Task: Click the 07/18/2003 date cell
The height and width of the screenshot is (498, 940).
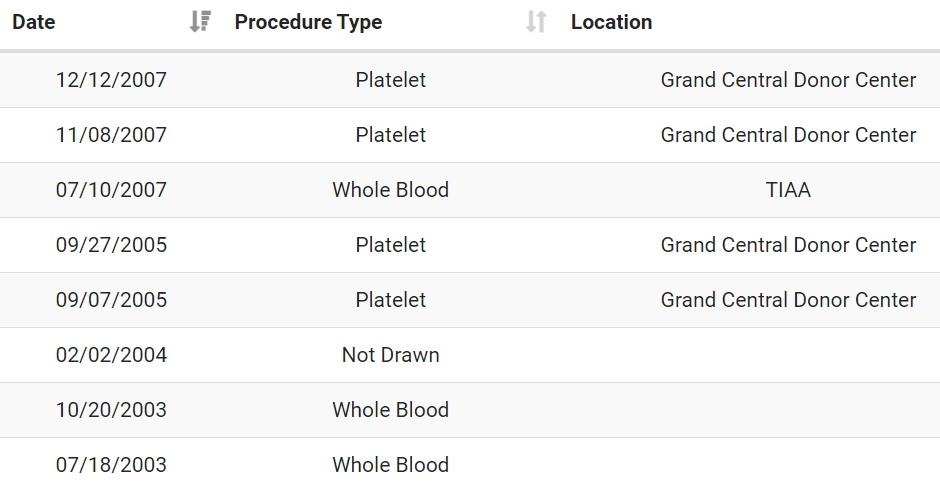Action: pos(111,465)
